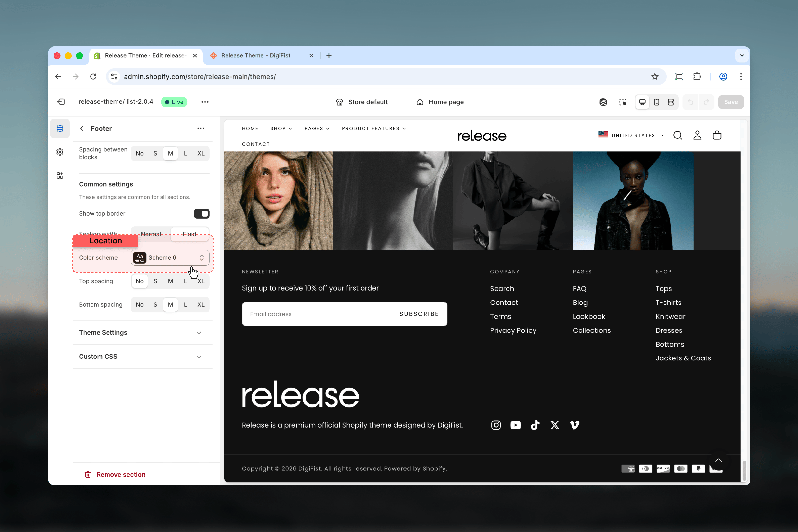Screen dimensions: 798x532
Task: Open SHOP dropdown in store navigation
Action: click(x=281, y=128)
